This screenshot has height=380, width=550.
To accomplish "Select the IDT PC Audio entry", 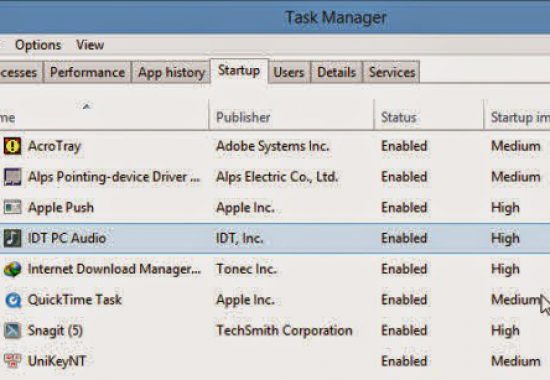I will pyautogui.click(x=67, y=238).
